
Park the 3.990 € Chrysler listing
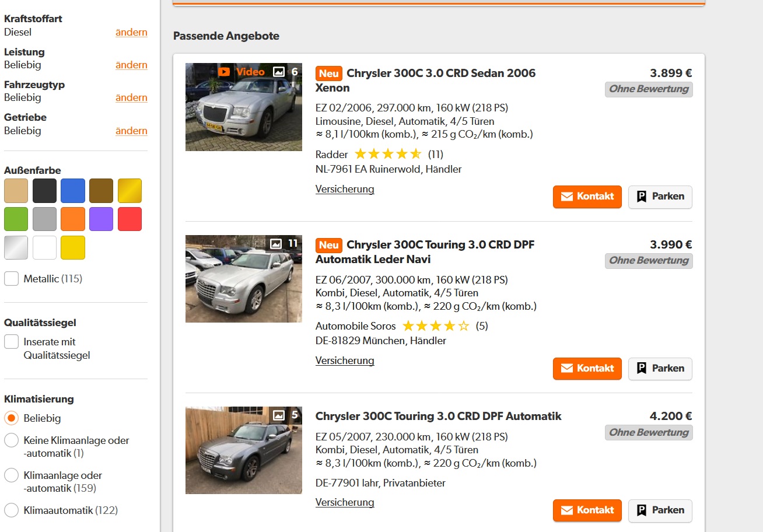coord(660,369)
